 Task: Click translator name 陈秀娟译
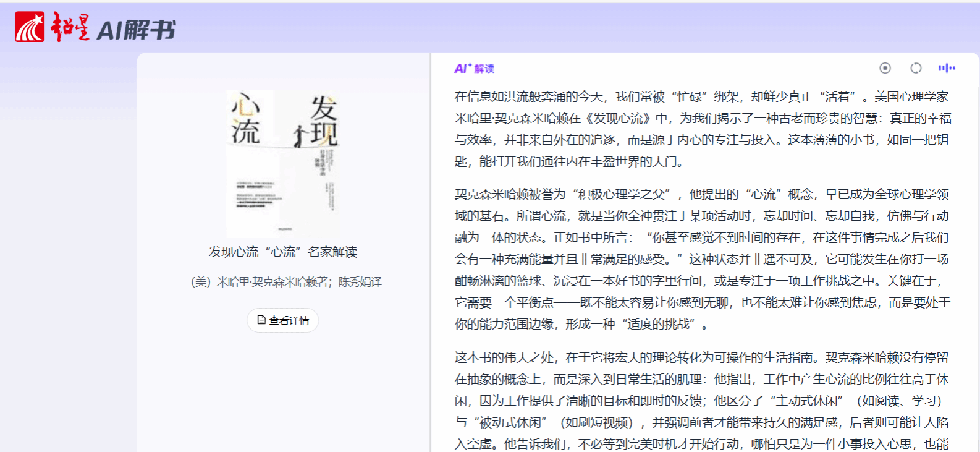click(360, 282)
